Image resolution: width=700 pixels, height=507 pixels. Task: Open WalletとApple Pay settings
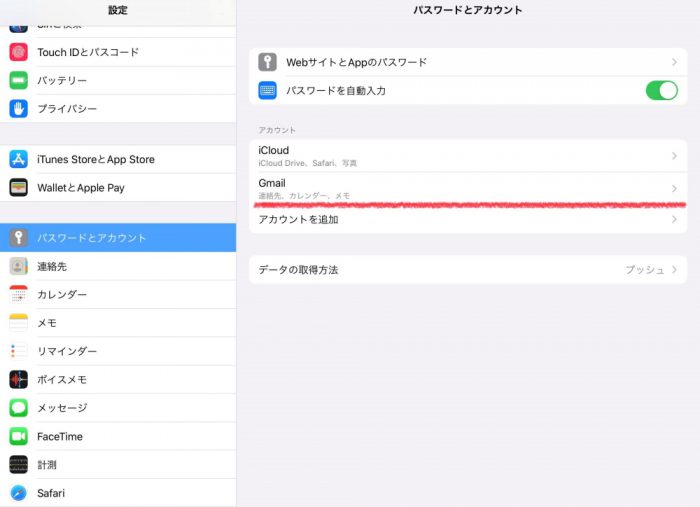[118, 187]
